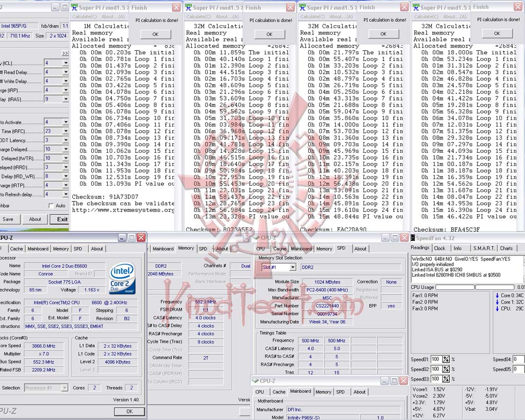This screenshot has width=525, height=420.
Task: Open the tWTR Delayed dropdown
Action: coord(66,158)
